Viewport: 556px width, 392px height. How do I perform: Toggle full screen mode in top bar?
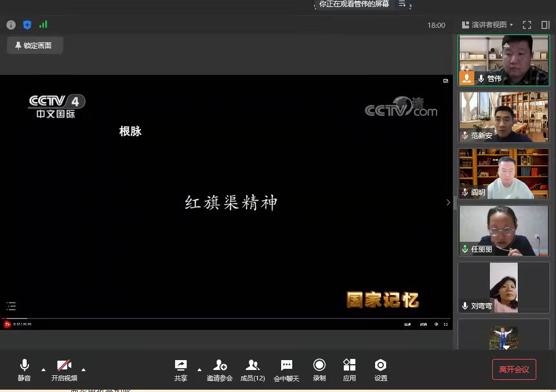(527, 25)
